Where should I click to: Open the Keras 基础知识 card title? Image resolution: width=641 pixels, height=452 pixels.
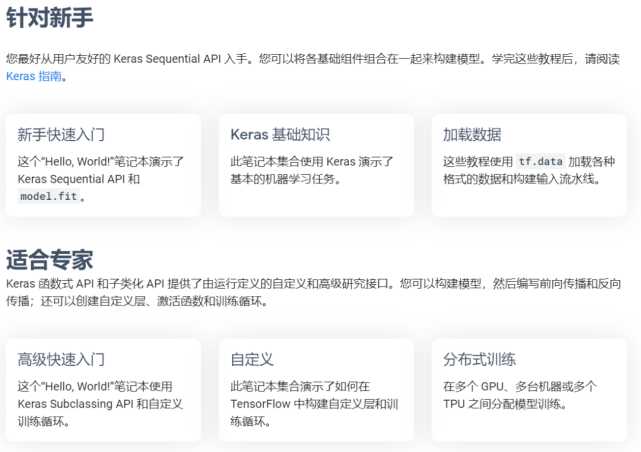click(280, 134)
